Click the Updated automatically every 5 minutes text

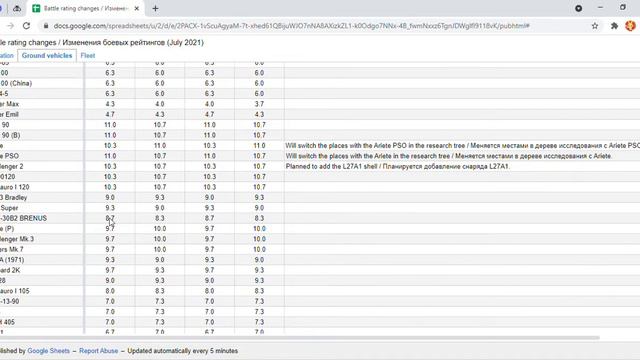pos(182,351)
